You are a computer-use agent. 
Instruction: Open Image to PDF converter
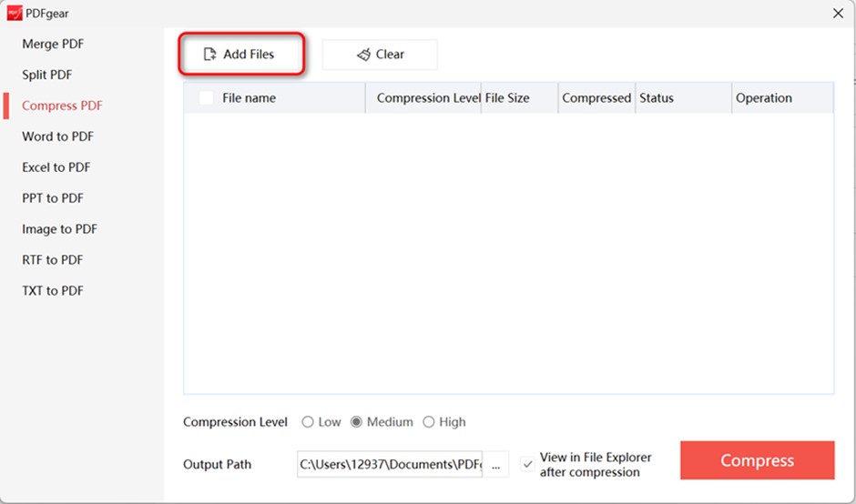(x=59, y=229)
